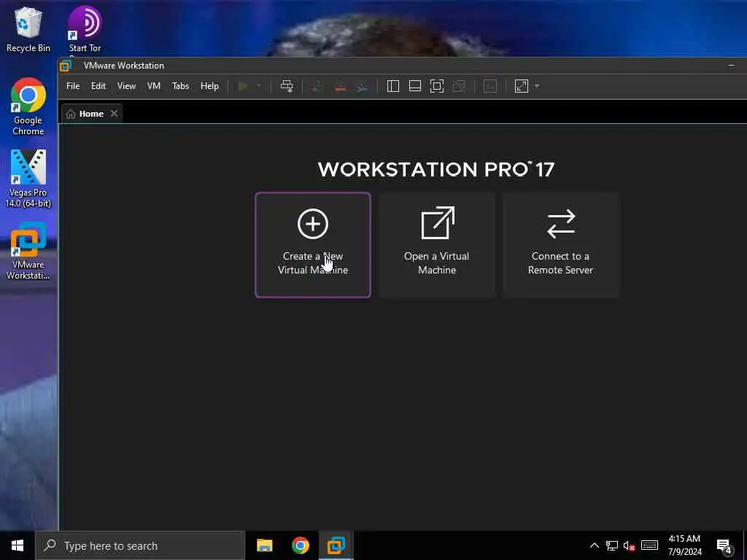Expand the stretch display dropdown arrow
This screenshot has height=560, width=747.
coord(537,86)
